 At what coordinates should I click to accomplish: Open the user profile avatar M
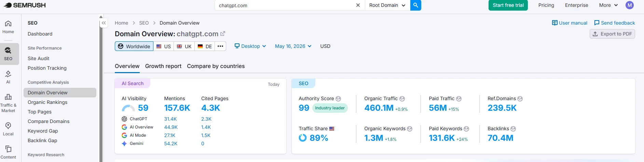click(630, 5)
